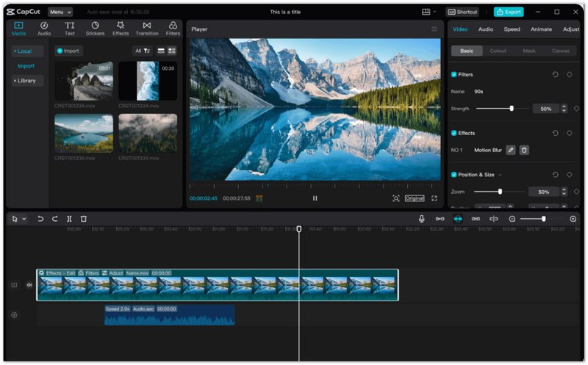Switch to the Speed tab
588x365 pixels.
[x=512, y=29]
